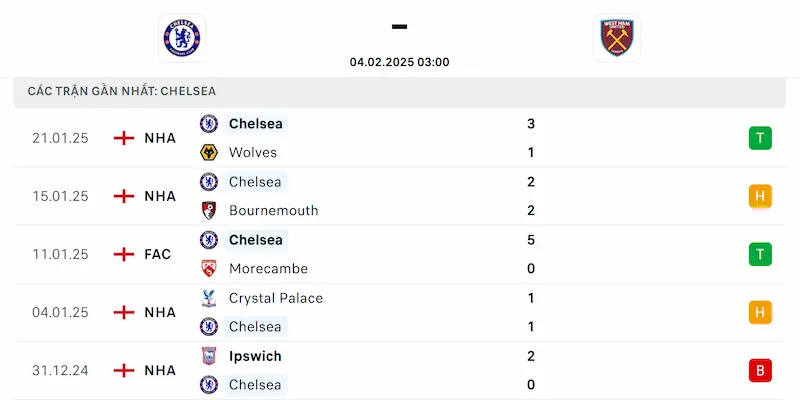
Task: Open the Wolves team link
Action: tap(253, 153)
